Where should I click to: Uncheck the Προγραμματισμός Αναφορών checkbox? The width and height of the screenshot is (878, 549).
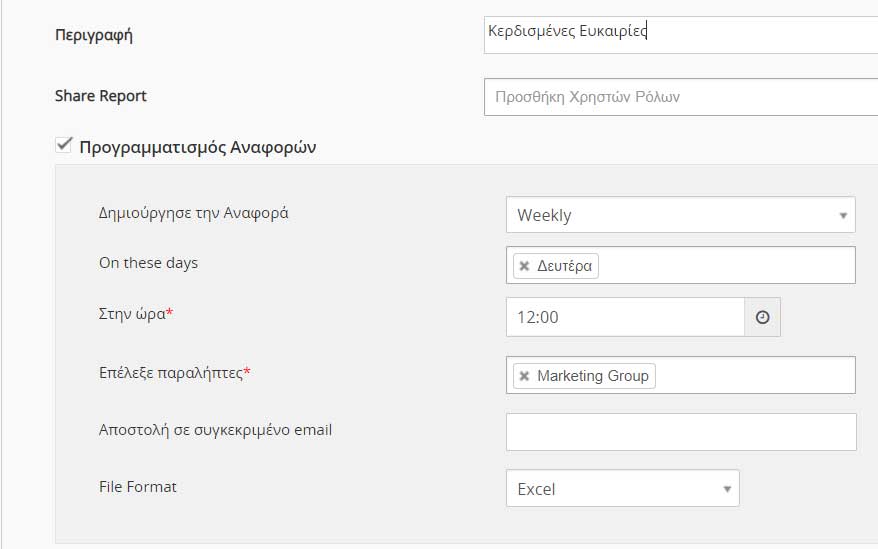click(64, 145)
